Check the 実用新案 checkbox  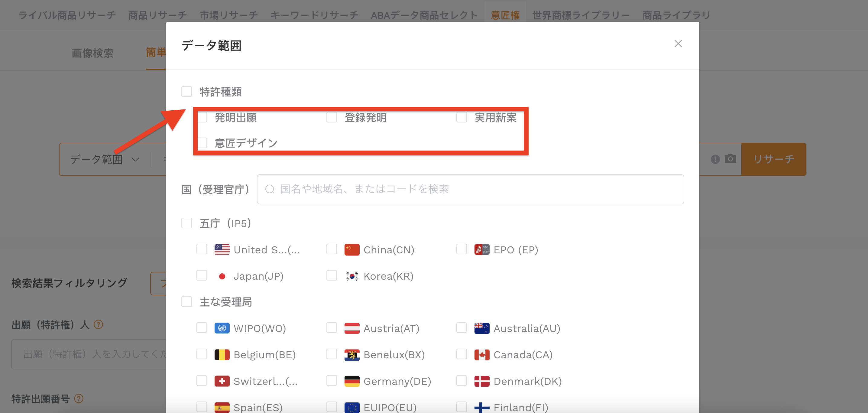coord(462,117)
